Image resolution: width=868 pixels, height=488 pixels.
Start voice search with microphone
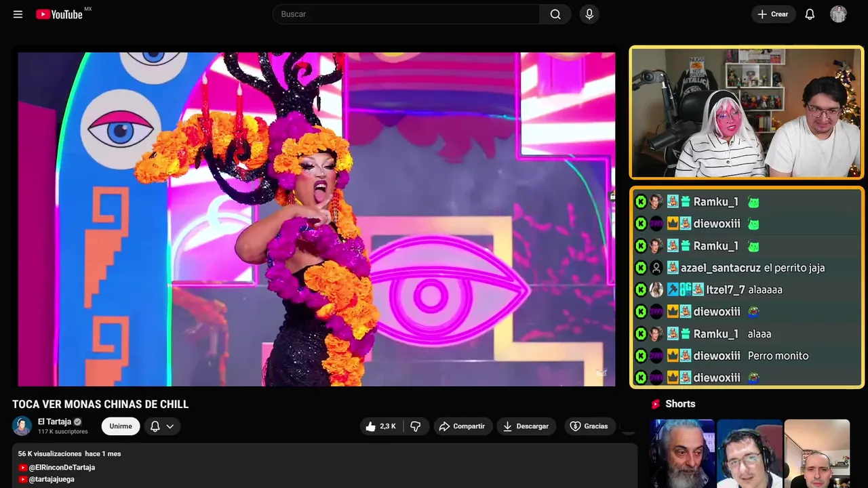pos(589,14)
